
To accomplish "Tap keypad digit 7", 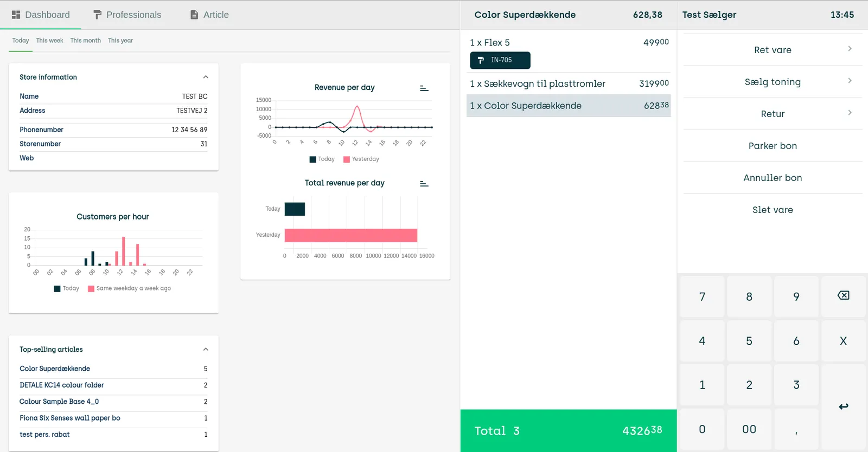I will click(x=702, y=296).
